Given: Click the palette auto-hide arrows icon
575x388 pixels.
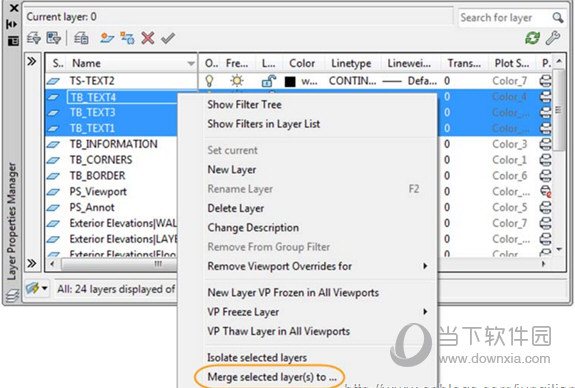Looking at the screenshot, I should (12, 24).
